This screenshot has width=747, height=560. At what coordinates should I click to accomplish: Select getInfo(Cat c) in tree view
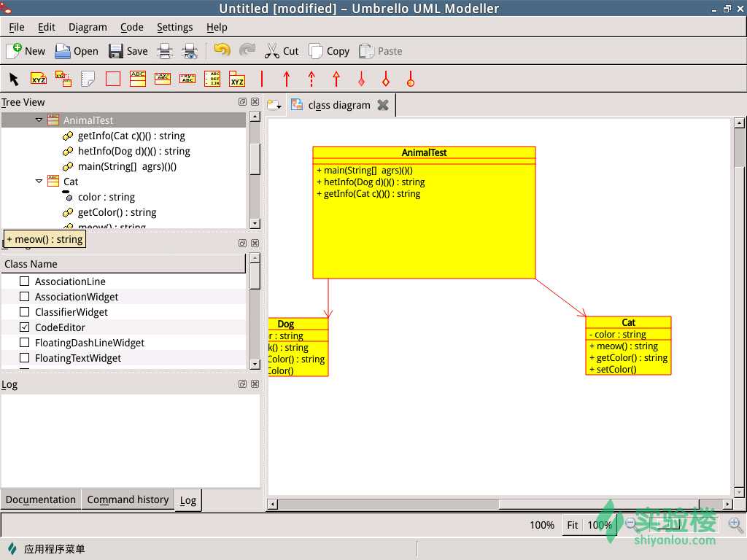131,136
